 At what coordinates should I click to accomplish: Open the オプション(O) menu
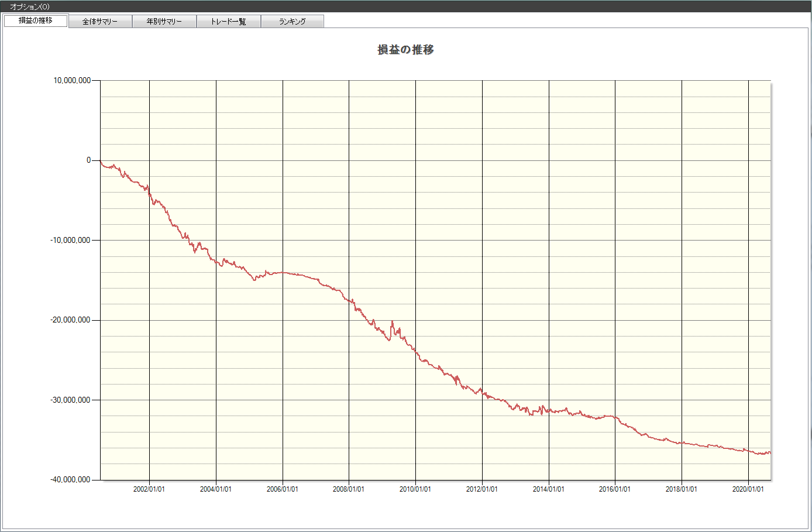pos(30,6)
